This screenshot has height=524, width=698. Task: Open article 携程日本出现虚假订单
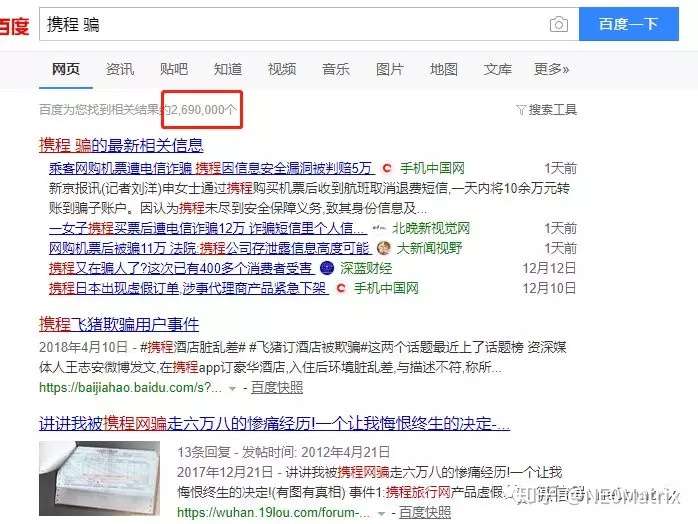(x=187, y=288)
